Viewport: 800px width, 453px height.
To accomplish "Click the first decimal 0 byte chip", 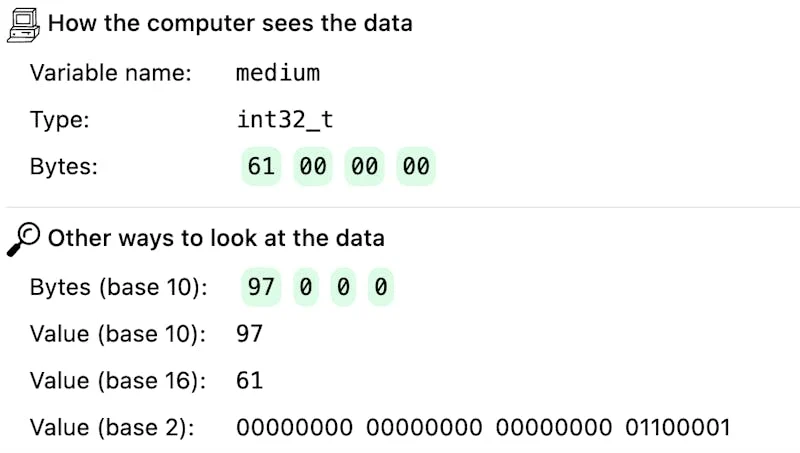I will (x=306, y=287).
